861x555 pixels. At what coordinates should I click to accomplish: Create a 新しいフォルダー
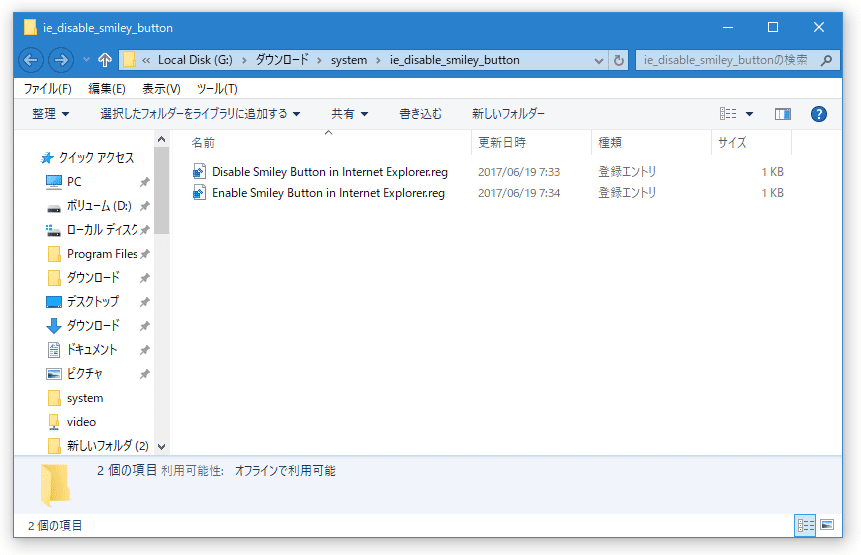pyautogui.click(x=508, y=114)
